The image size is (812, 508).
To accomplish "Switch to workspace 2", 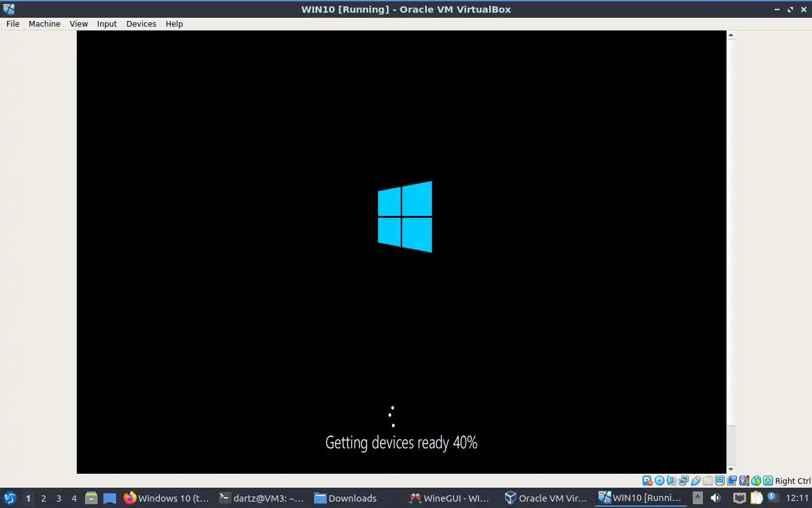I will (43, 498).
